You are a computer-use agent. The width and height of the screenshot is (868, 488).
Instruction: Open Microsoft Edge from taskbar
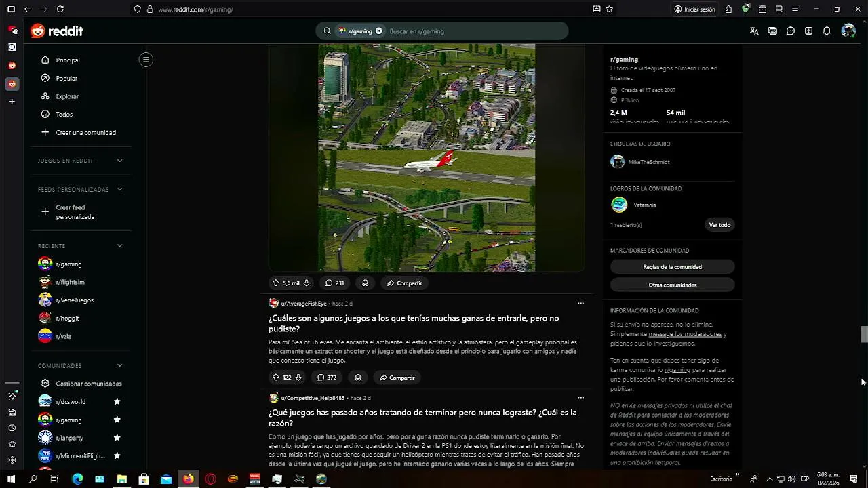coord(77,479)
